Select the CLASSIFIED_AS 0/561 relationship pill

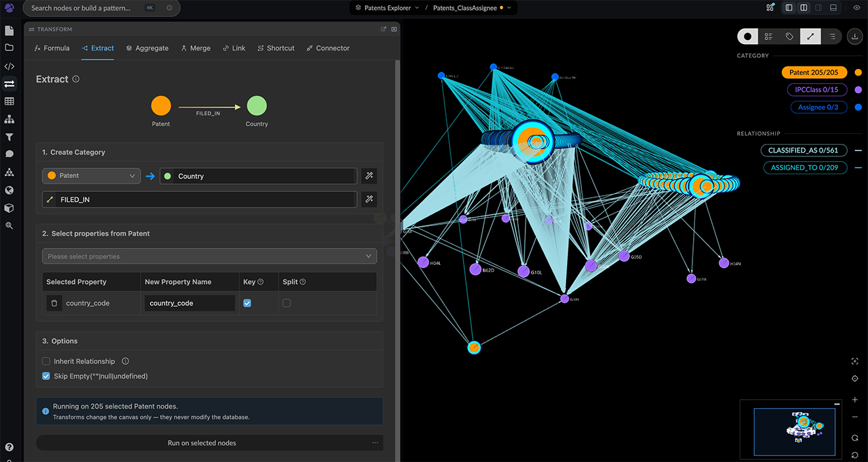point(804,150)
